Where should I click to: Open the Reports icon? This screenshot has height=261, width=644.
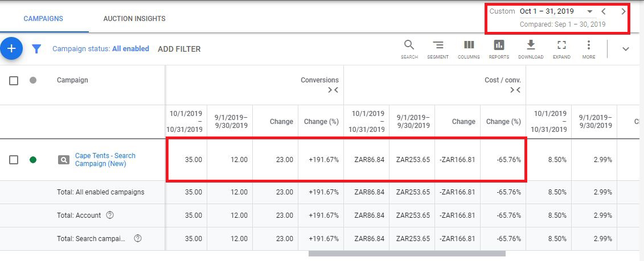[499, 47]
